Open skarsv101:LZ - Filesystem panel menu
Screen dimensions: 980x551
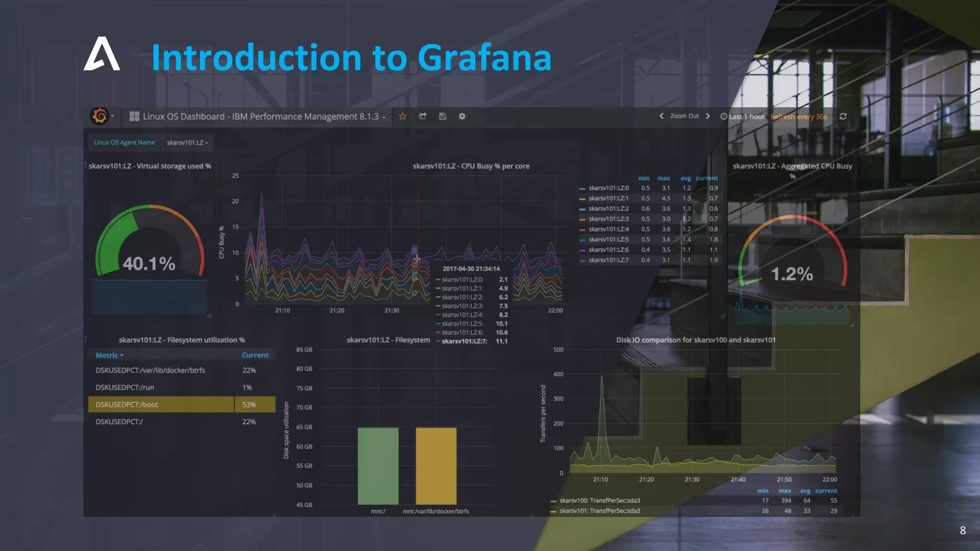(x=388, y=340)
